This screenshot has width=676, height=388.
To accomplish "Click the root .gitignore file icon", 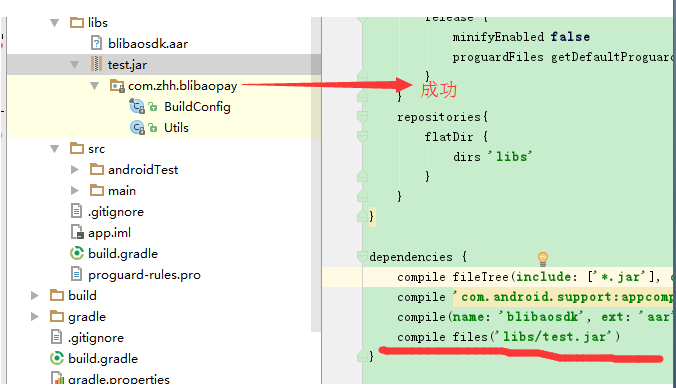I will click(x=56, y=337).
